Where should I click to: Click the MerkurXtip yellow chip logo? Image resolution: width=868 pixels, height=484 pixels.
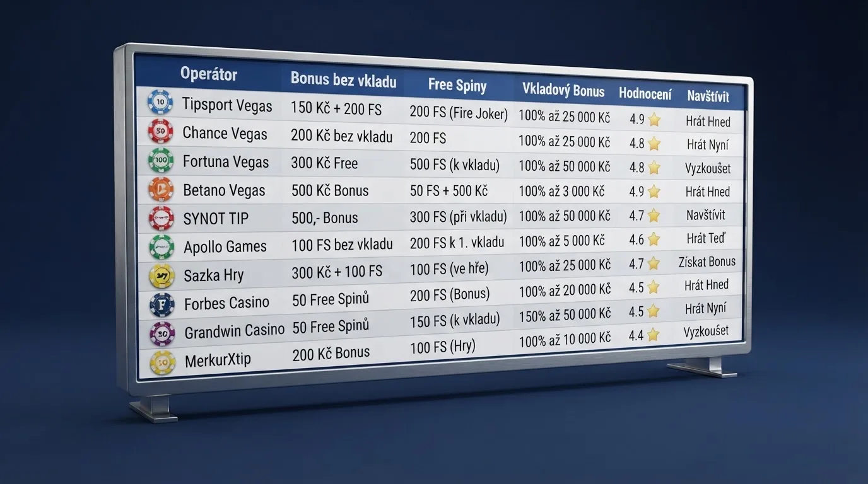coord(163,362)
